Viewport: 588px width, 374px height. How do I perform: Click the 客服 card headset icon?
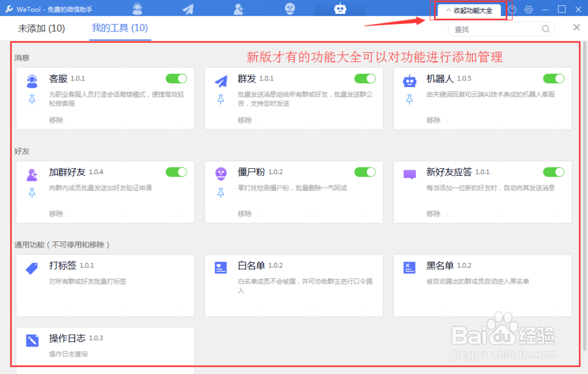click(x=32, y=81)
